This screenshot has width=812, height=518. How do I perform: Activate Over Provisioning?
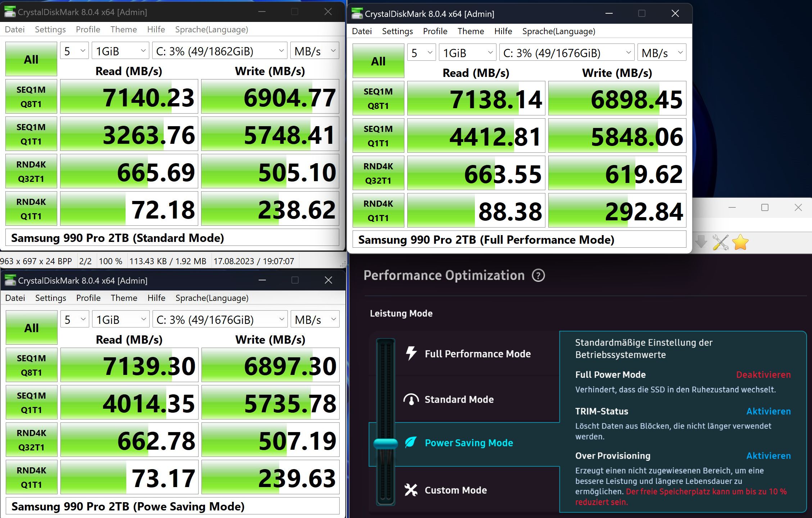pos(768,456)
